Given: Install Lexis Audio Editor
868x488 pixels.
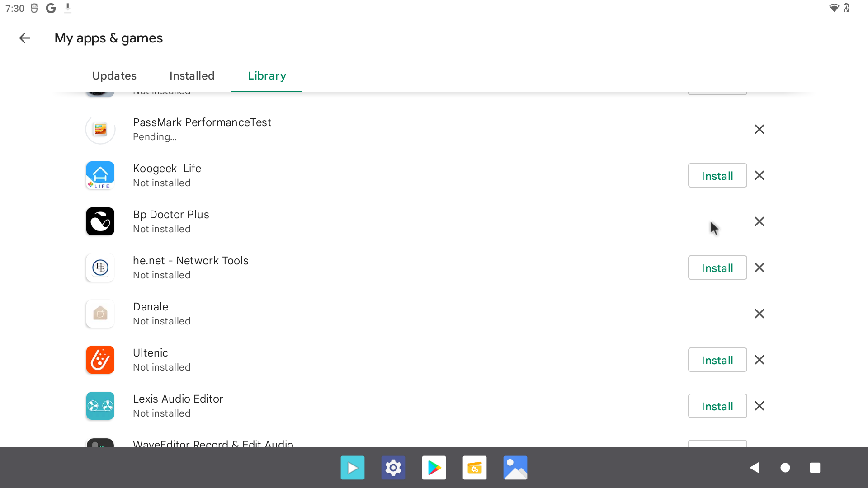Looking at the screenshot, I should (717, 406).
